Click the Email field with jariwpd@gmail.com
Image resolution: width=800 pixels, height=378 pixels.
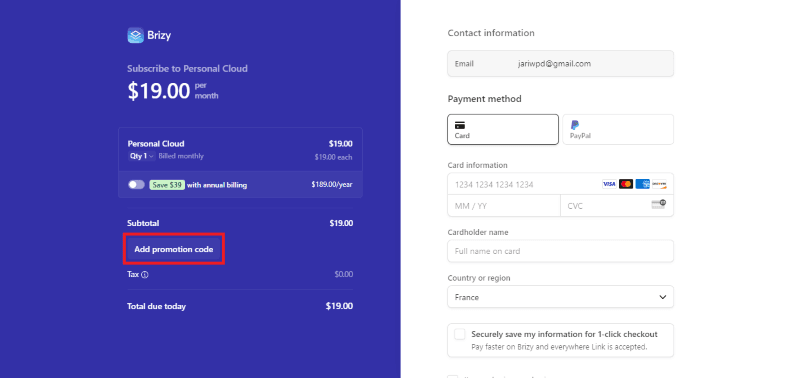[560, 64]
